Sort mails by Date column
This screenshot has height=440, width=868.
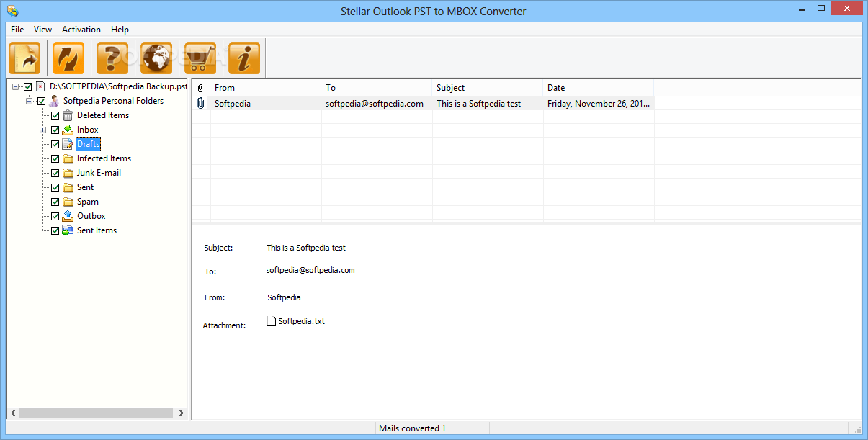(599, 88)
